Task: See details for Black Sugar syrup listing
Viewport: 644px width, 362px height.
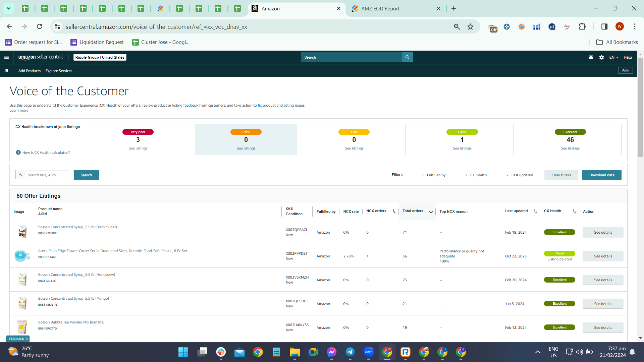Action: (603, 232)
